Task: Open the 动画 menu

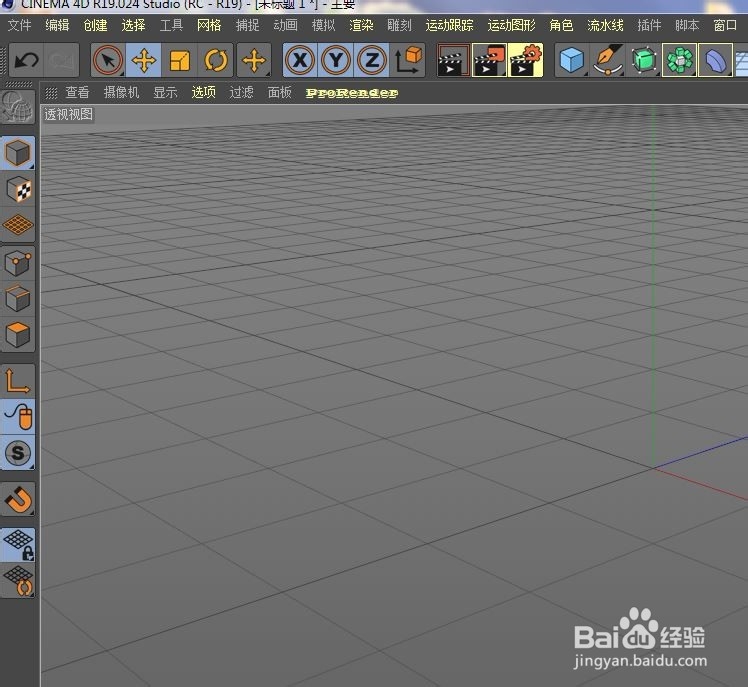Action: click(x=285, y=25)
